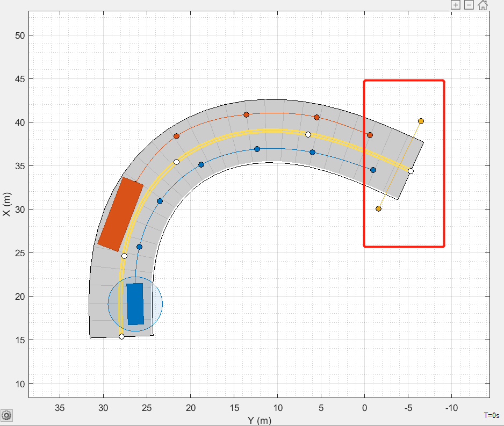Click the zoom in plus icon
The height and width of the screenshot is (426, 504).
tap(456, 5)
